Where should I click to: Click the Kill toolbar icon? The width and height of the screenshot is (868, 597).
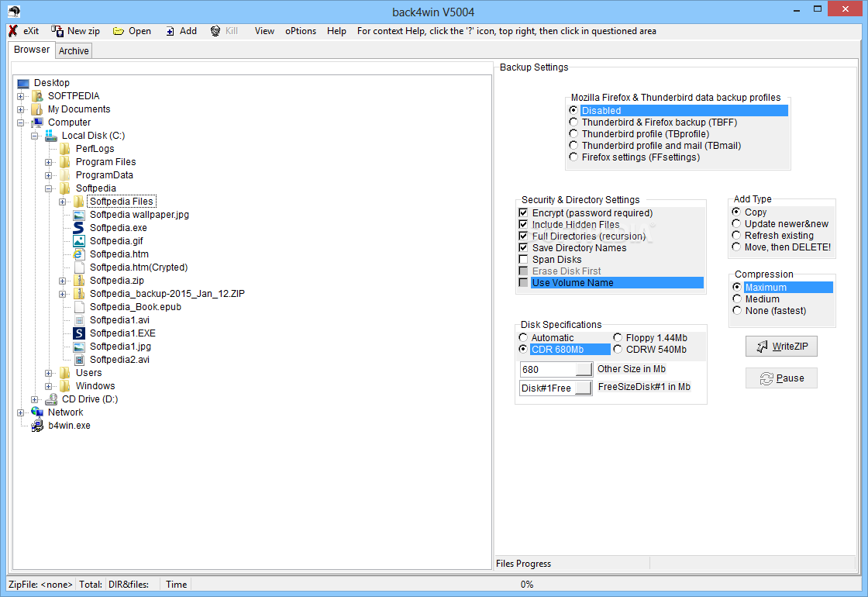pyautogui.click(x=215, y=31)
